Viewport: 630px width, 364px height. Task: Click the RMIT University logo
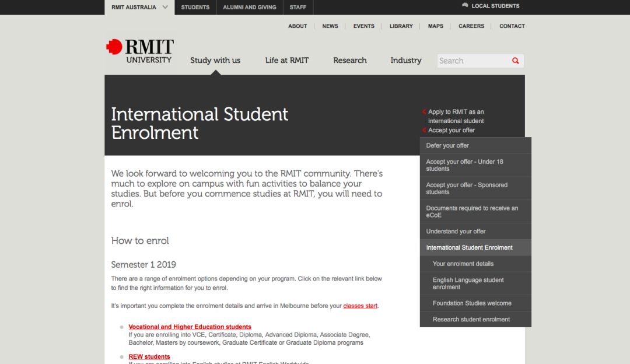[140, 51]
